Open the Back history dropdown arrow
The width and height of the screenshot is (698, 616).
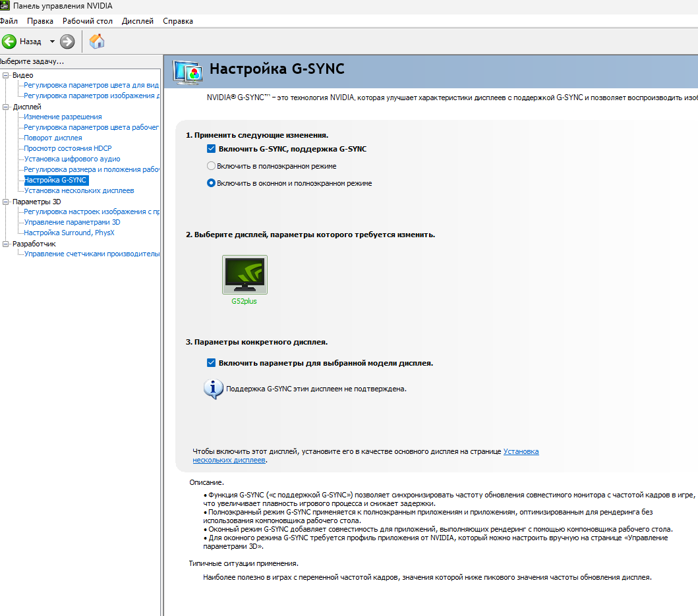coord(52,42)
